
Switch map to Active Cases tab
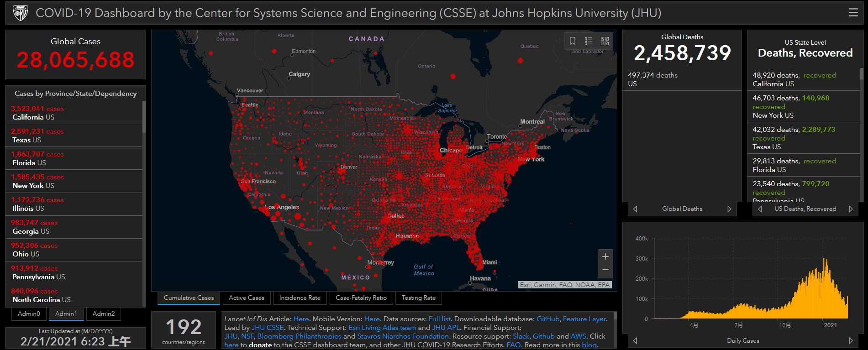pos(247,298)
